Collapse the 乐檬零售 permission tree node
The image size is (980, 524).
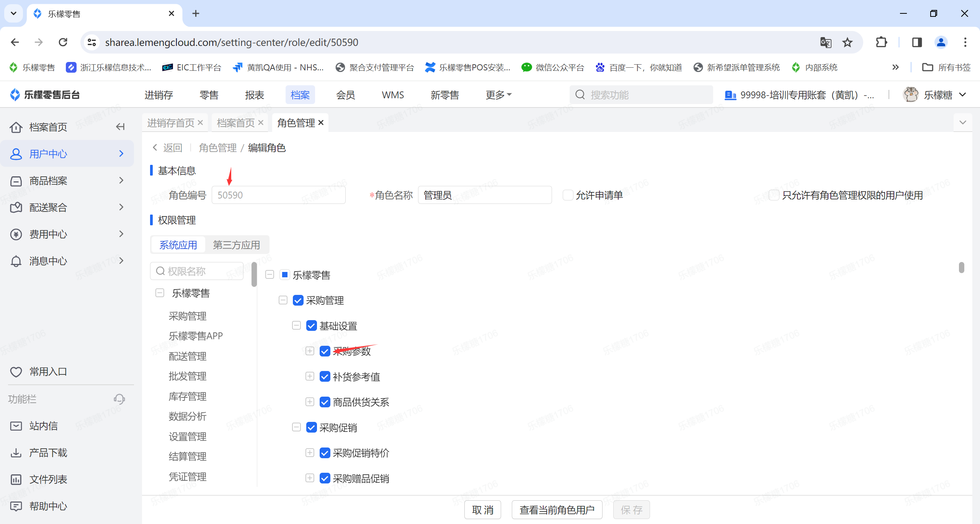point(270,275)
